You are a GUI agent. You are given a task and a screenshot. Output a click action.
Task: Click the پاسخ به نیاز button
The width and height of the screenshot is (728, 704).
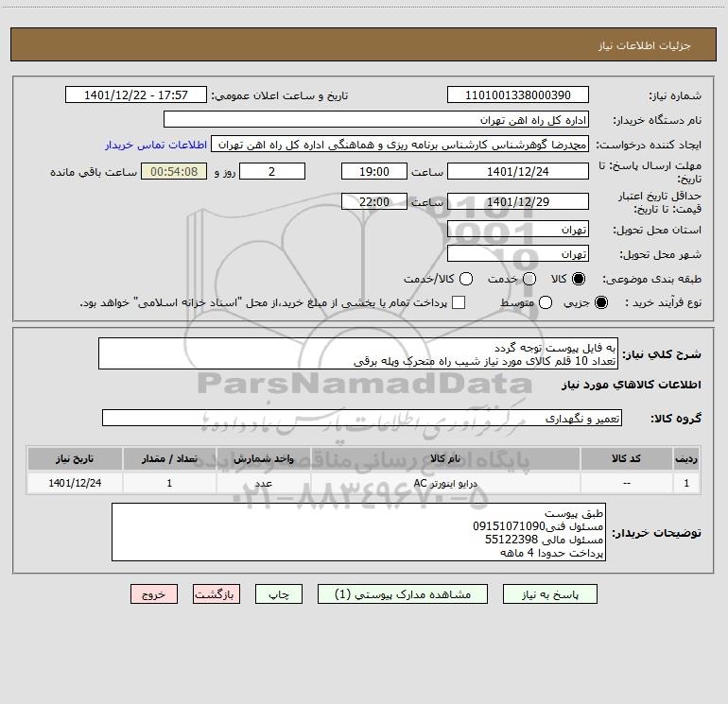pos(549,594)
